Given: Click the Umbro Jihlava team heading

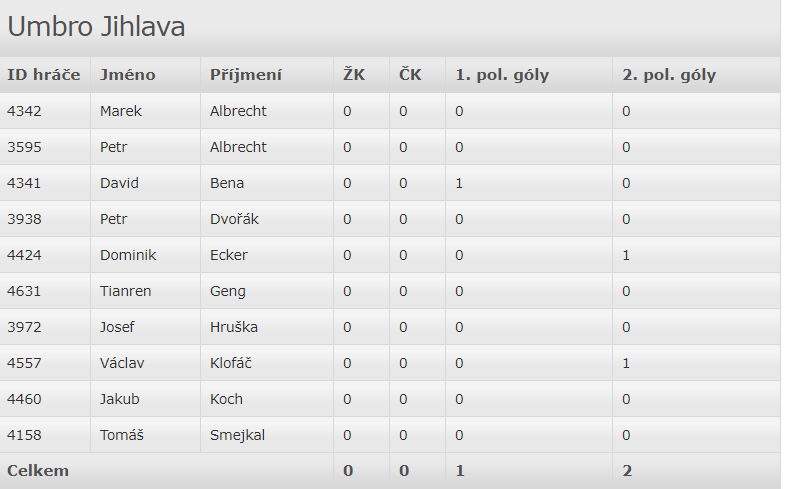Looking at the screenshot, I should [96, 27].
